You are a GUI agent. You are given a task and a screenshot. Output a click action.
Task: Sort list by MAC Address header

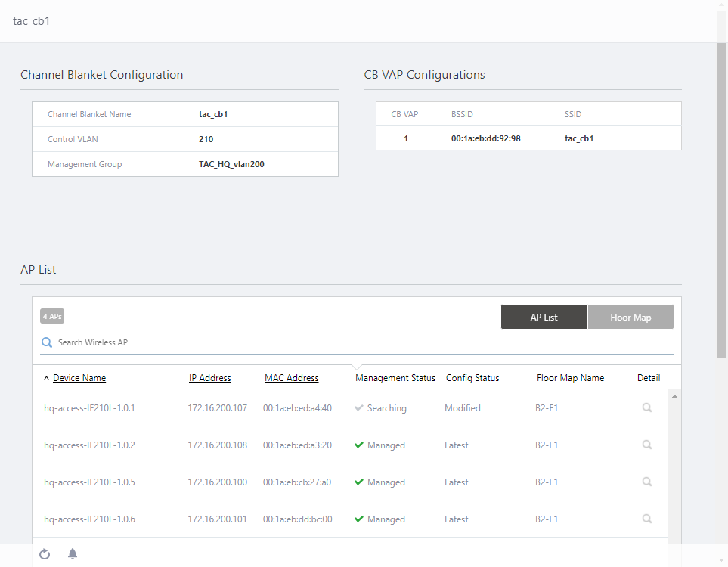[x=291, y=378]
